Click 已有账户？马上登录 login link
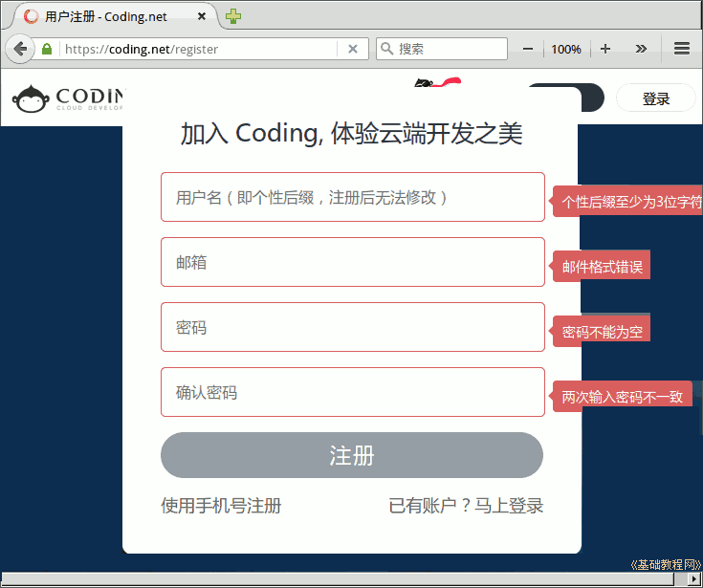Screen dimensions: 703x588 (x=467, y=506)
